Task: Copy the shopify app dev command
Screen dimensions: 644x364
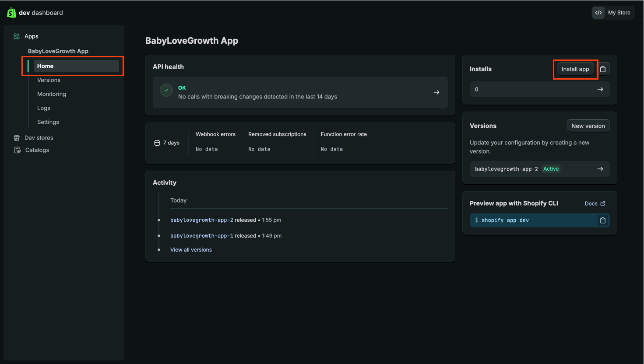Action: pos(602,220)
